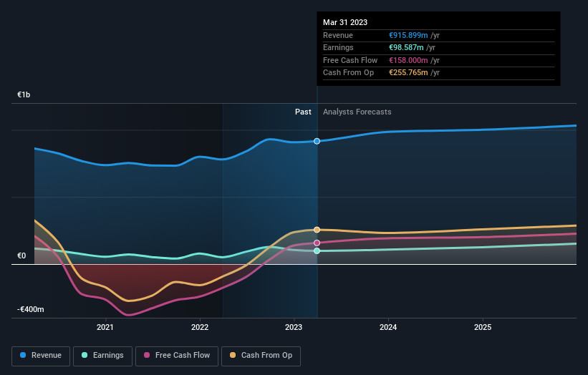Select the 2023 x-axis label

pyautogui.click(x=294, y=327)
